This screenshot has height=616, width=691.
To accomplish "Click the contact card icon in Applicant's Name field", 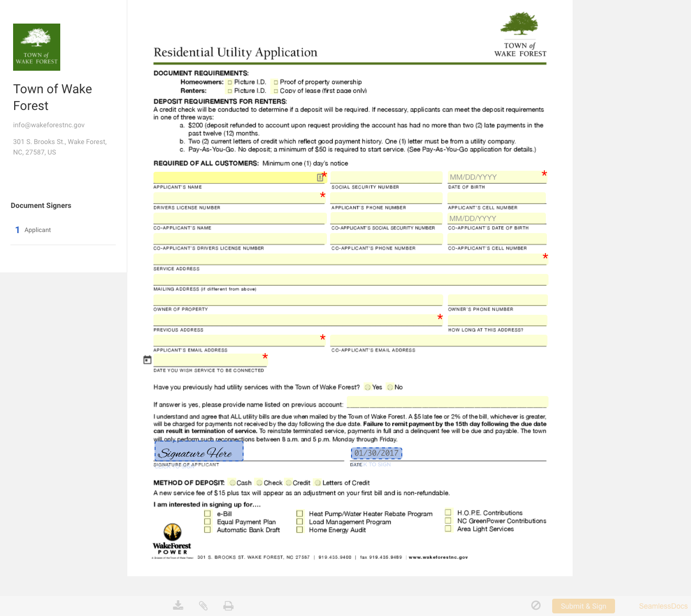I will (x=320, y=177).
